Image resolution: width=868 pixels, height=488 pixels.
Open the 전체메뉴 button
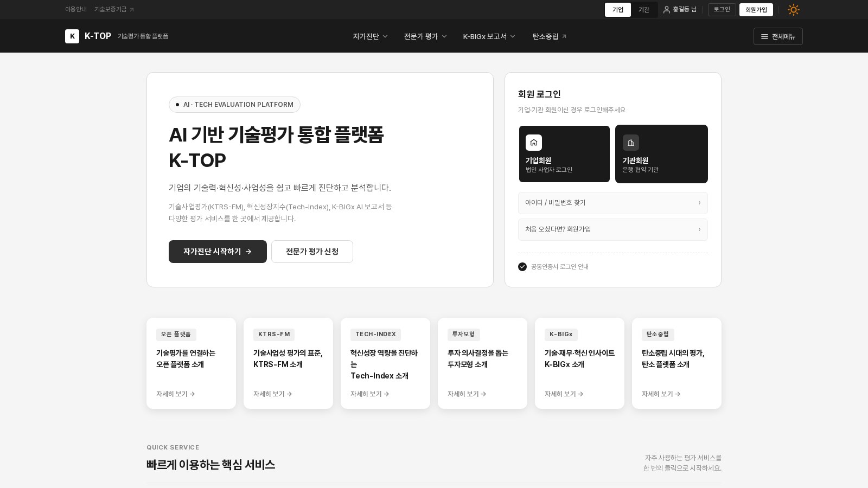778,36
